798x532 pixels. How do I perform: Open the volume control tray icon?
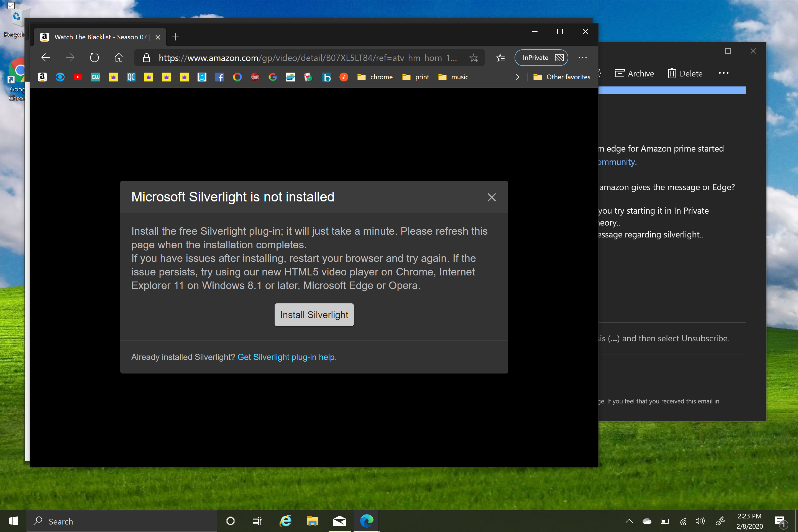click(x=700, y=521)
